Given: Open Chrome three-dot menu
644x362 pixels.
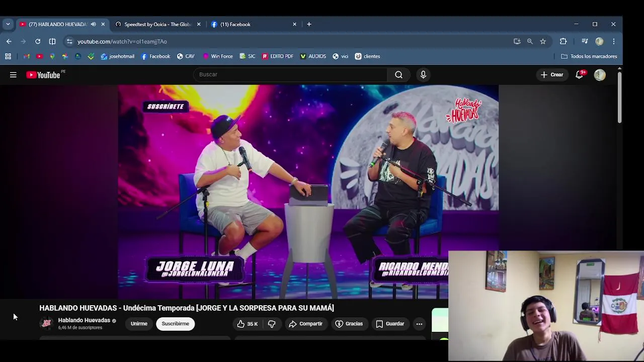Looking at the screenshot, I should tap(614, 41).
